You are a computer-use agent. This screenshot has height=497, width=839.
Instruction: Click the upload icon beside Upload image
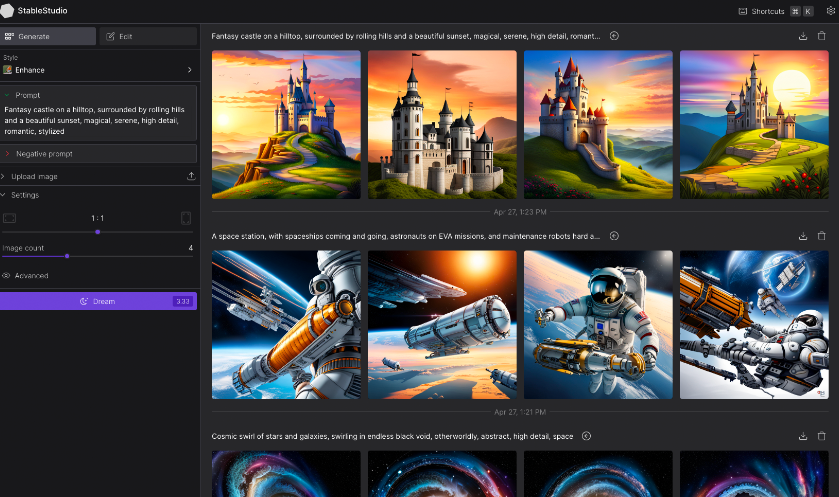pyautogui.click(x=191, y=176)
